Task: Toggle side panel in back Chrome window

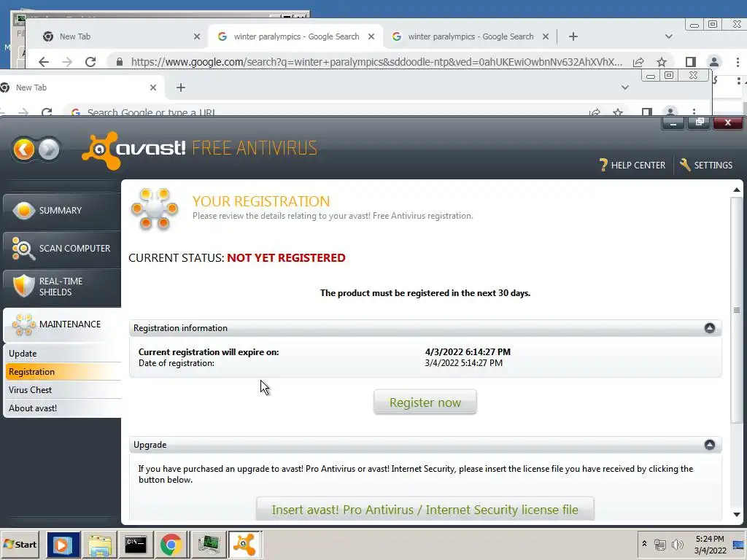Action: click(x=690, y=62)
